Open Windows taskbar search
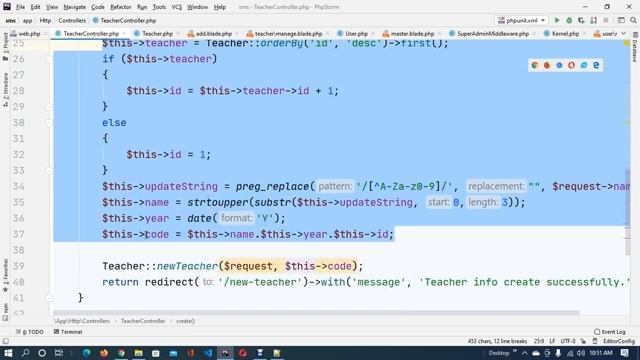 (25, 353)
